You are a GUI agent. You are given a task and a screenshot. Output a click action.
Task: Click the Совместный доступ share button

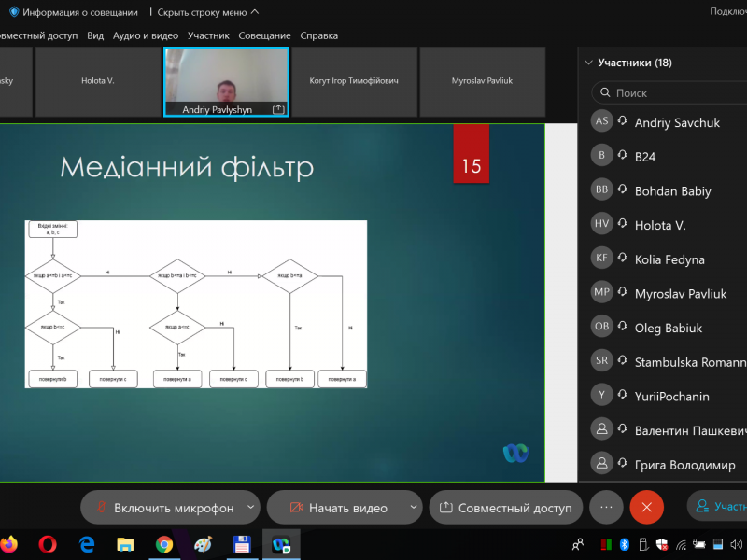coord(505,508)
